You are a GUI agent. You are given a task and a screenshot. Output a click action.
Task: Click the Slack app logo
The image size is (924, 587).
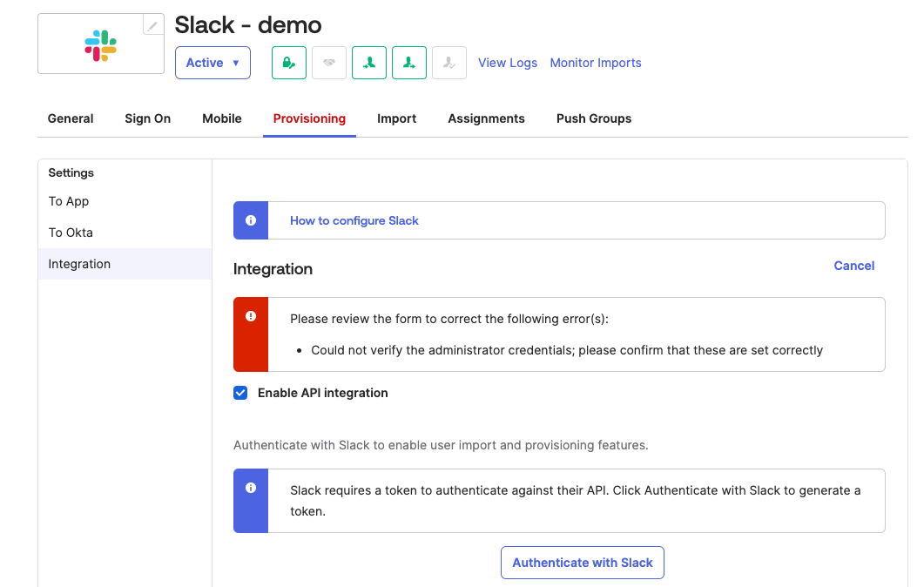tap(101, 46)
